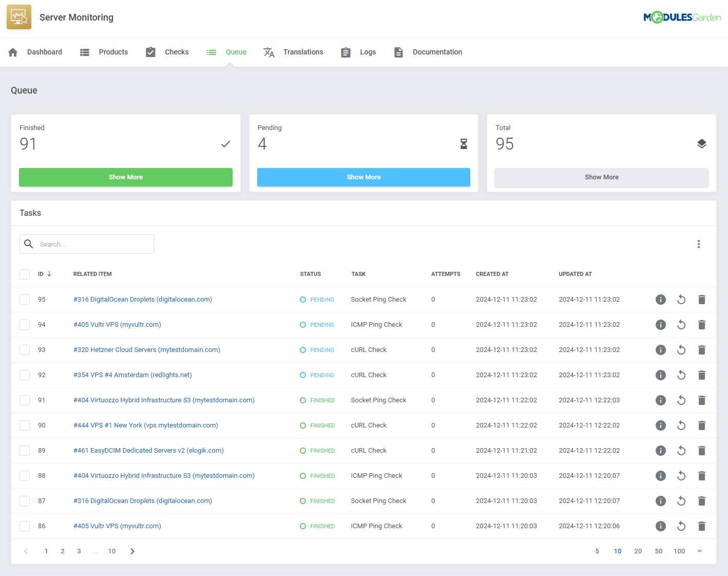Delete task 93 with the trash icon
The width and height of the screenshot is (728, 576).
(x=702, y=350)
